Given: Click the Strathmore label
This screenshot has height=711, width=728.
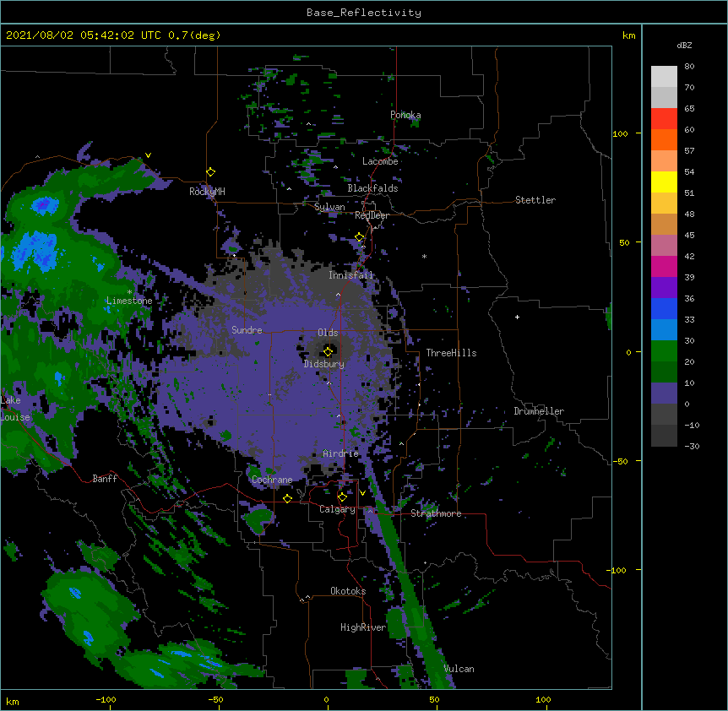Looking at the screenshot, I should (436, 513).
